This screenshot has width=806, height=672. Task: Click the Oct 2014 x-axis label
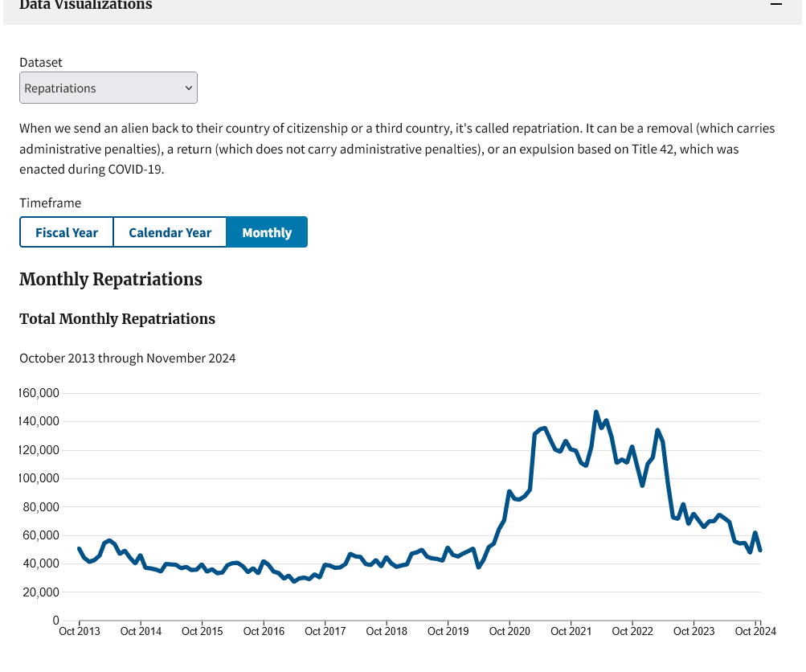click(141, 631)
